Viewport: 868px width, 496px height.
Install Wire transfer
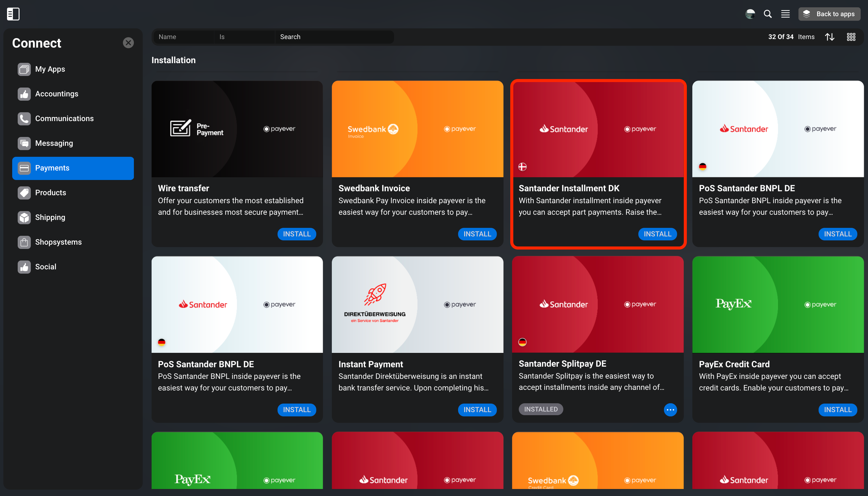[296, 234]
